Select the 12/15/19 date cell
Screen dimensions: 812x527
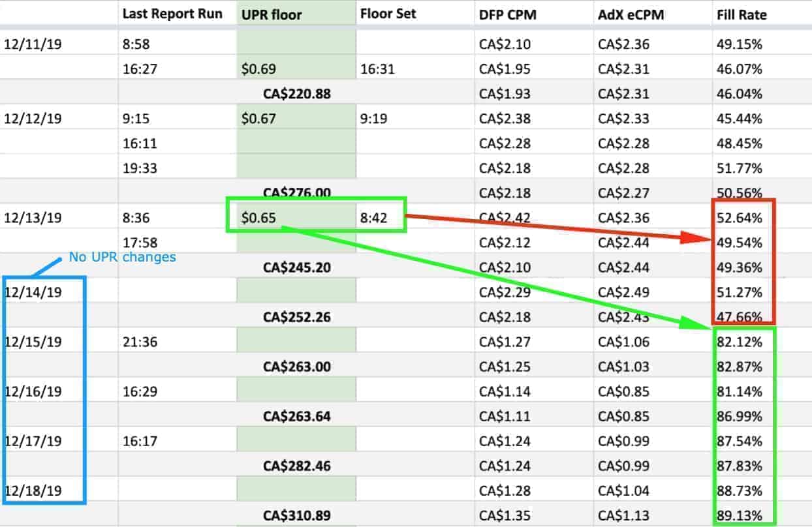[x=33, y=342]
